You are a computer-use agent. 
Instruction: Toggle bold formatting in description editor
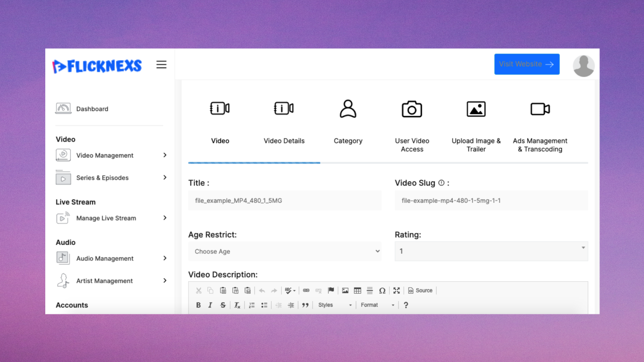click(x=198, y=305)
